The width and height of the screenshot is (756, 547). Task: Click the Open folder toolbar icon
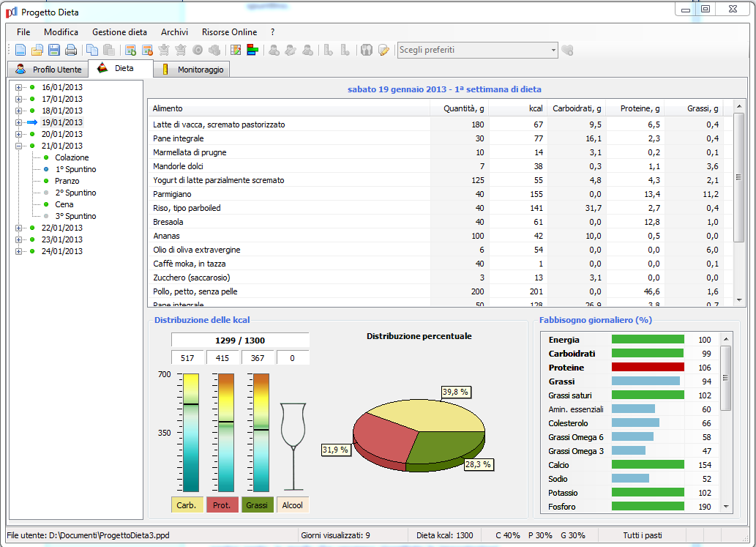click(x=37, y=50)
